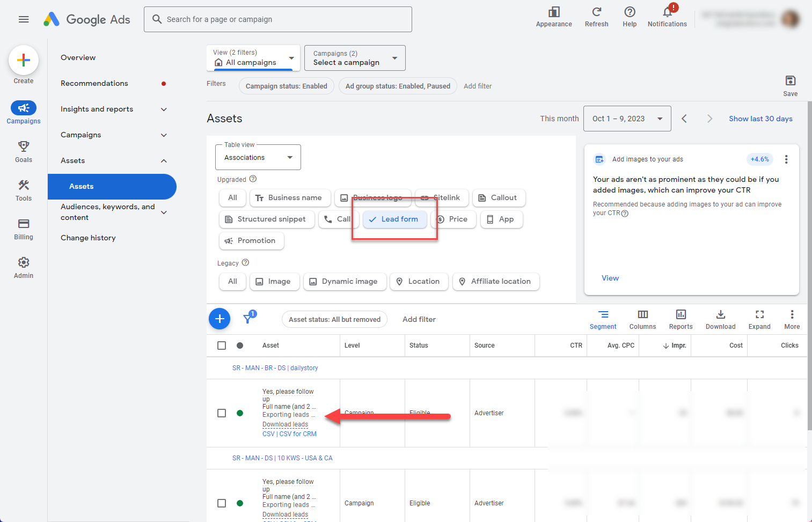Check the dailystory lead form row checkbox
812x522 pixels.
click(x=222, y=413)
